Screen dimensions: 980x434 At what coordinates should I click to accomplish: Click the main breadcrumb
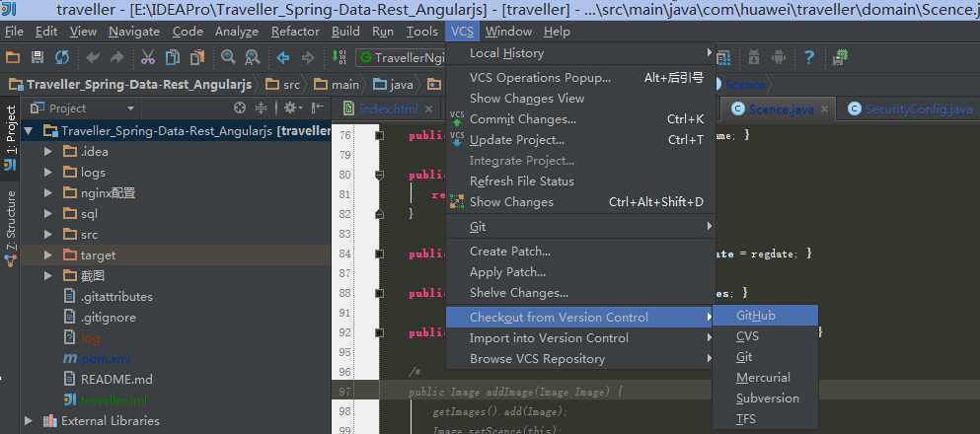coord(337,84)
